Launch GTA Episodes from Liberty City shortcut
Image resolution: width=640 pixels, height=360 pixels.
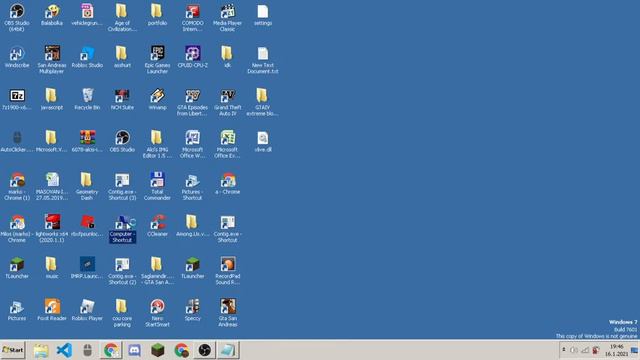(x=193, y=102)
